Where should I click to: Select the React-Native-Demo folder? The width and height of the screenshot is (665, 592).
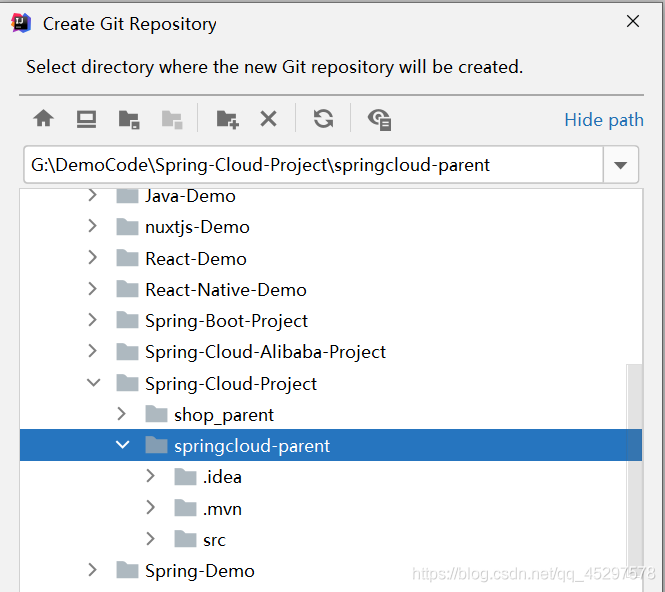click(225, 290)
